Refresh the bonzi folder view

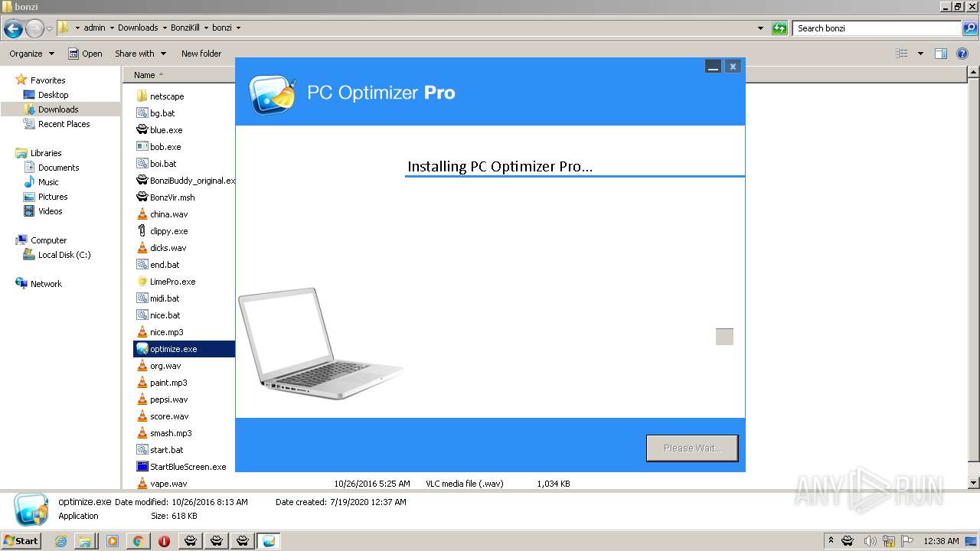pos(779,28)
